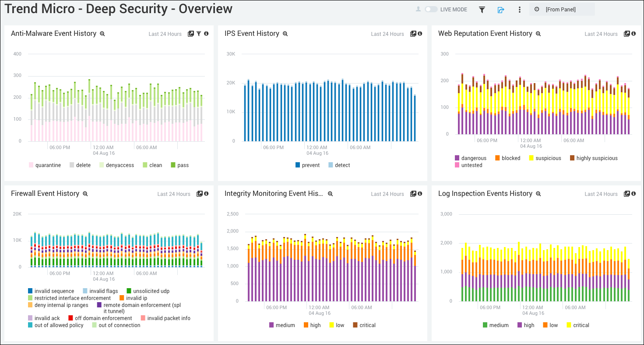Select the dashboard-level filter icon in the header
The height and width of the screenshot is (345, 644).
pyautogui.click(x=482, y=9)
